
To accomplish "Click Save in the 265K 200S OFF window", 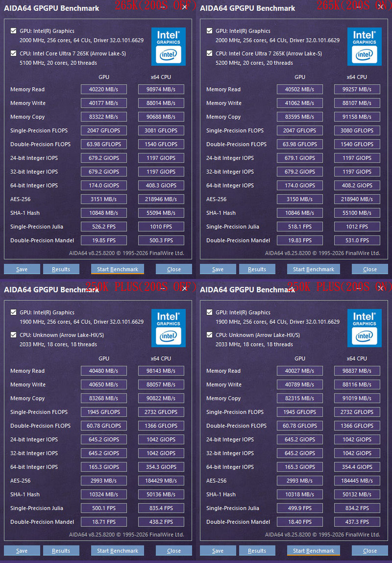I will pyautogui.click(x=22, y=269).
